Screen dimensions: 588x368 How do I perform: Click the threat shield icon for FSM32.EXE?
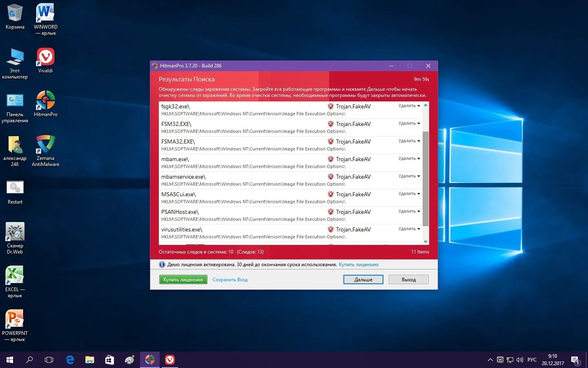tap(330, 124)
